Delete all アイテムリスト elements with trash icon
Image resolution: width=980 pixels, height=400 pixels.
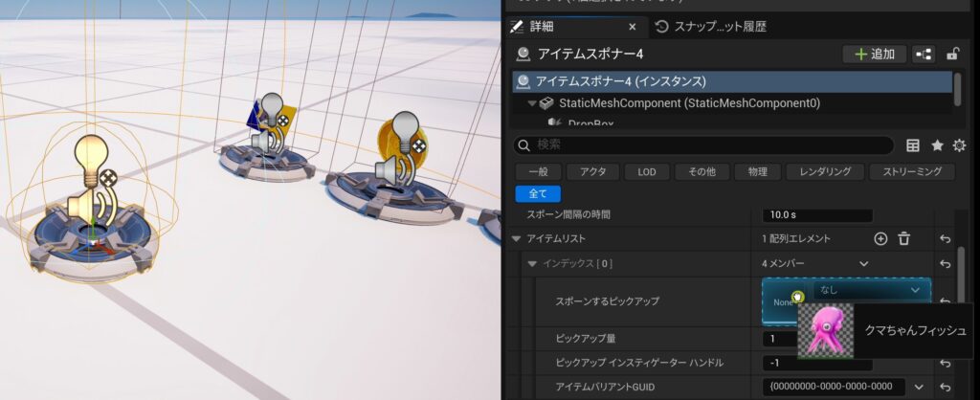(x=903, y=238)
